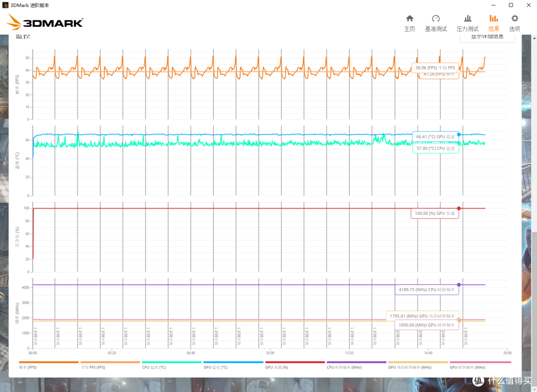Click the 1890.00 (MHz) GPU 时钟频率 tooltip
This screenshot has width=537, height=392.
(x=427, y=325)
